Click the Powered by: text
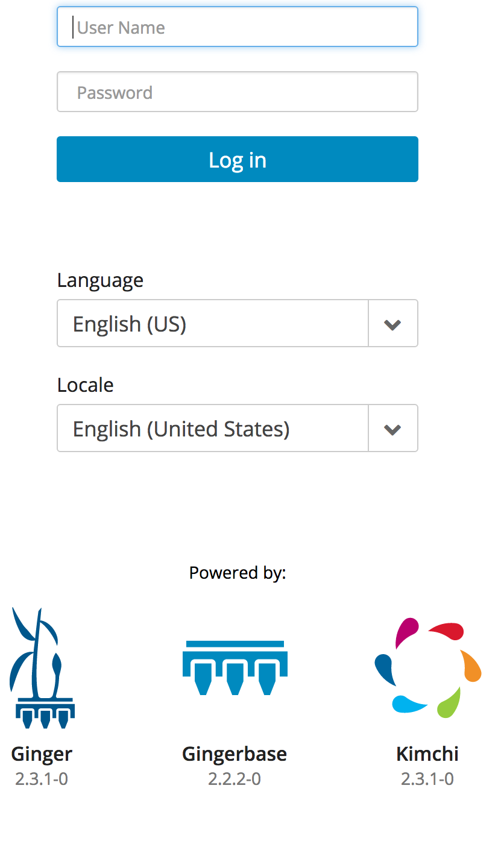Viewport: 504px width, 844px height. tap(238, 573)
